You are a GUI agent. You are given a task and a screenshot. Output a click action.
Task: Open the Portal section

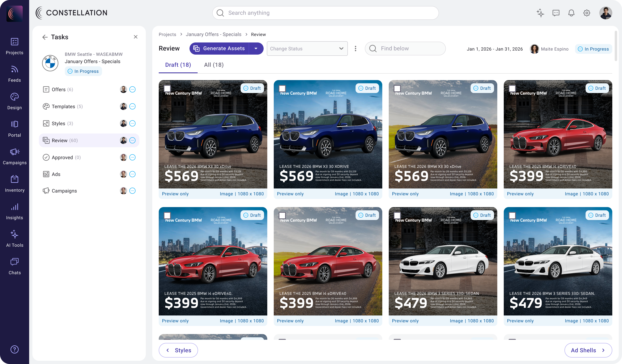15,129
